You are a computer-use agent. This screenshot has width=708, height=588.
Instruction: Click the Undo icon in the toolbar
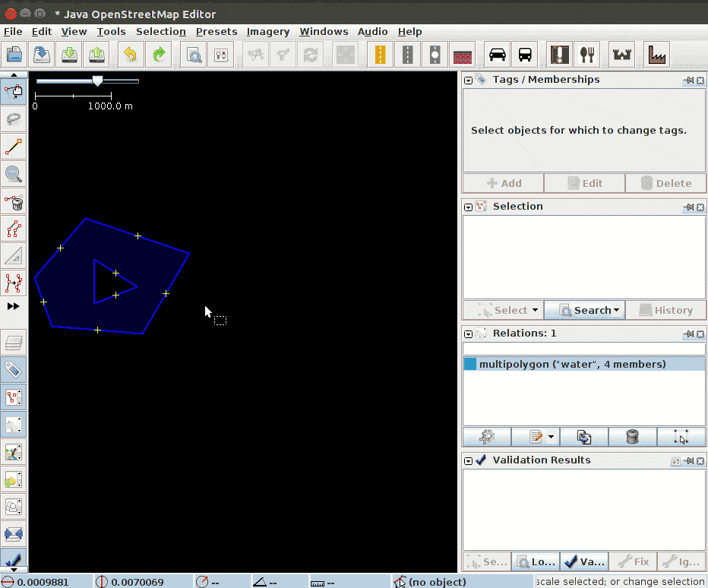coord(128,54)
